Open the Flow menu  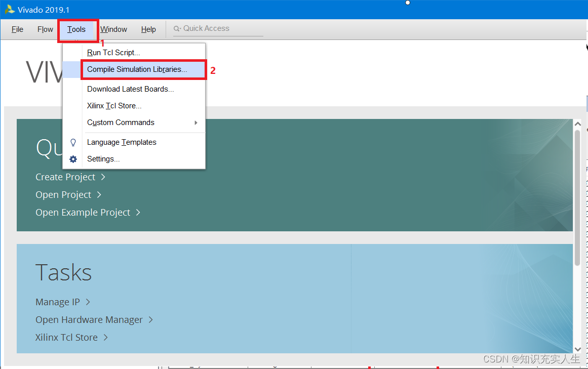[x=45, y=29]
